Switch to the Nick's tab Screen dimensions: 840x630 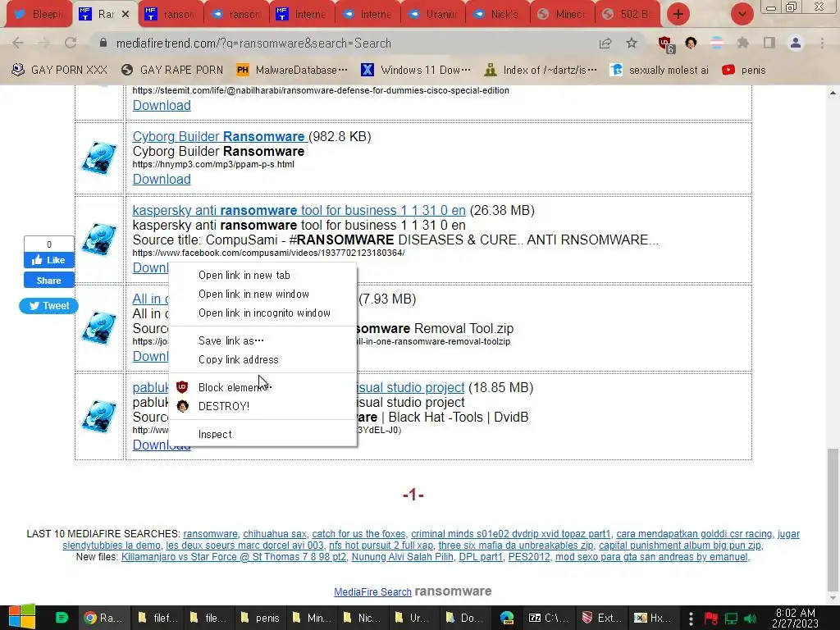[x=498, y=14]
